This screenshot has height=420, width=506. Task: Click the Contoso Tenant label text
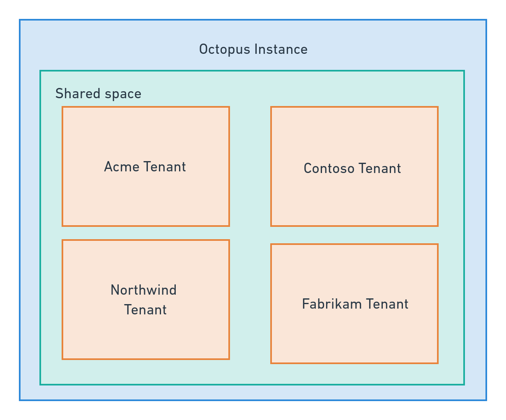(x=352, y=168)
